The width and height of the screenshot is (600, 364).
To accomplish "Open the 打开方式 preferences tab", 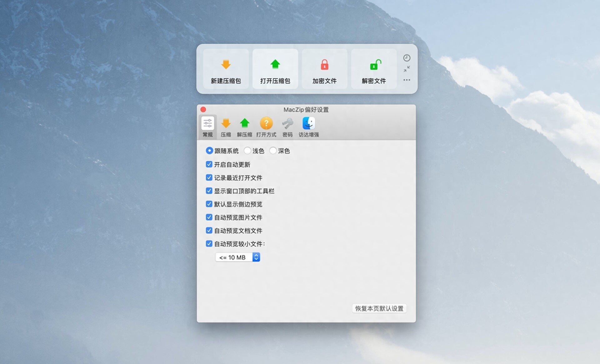I will pos(266,127).
